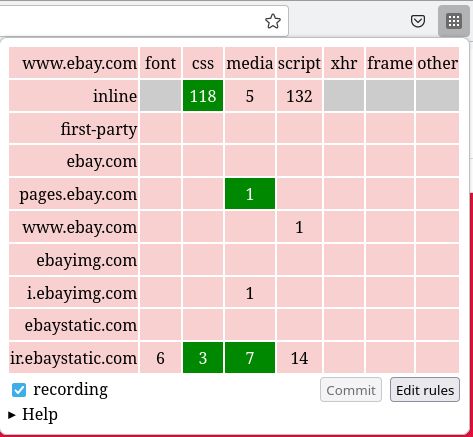Open the Edit rules button
This screenshot has width=473, height=437.
(x=425, y=390)
